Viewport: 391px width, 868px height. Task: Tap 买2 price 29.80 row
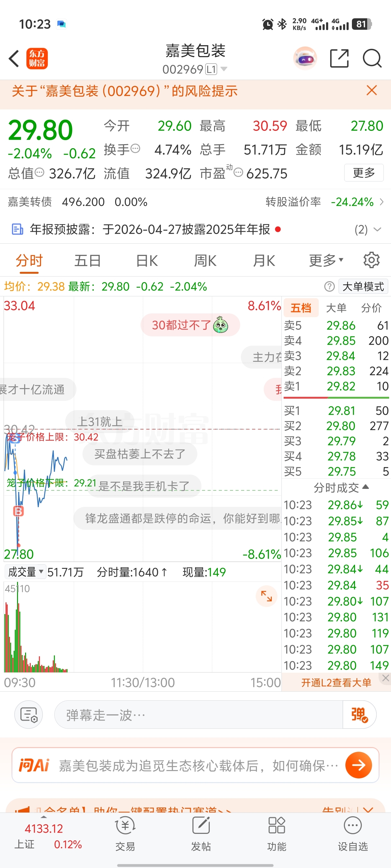pyautogui.click(x=336, y=426)
